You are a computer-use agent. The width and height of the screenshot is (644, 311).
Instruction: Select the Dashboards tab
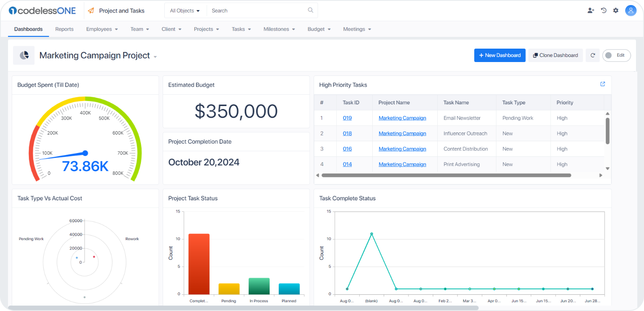29,29
